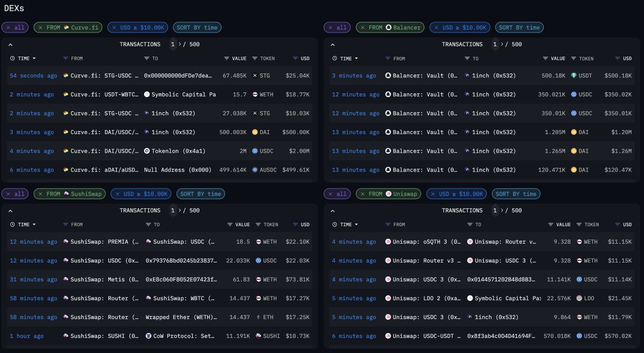Click WETH token icon in Symbolic Capital row of Curve.fi panel
Screen dimensions: 644x353
pyautogui.click(x=254, y=95)
